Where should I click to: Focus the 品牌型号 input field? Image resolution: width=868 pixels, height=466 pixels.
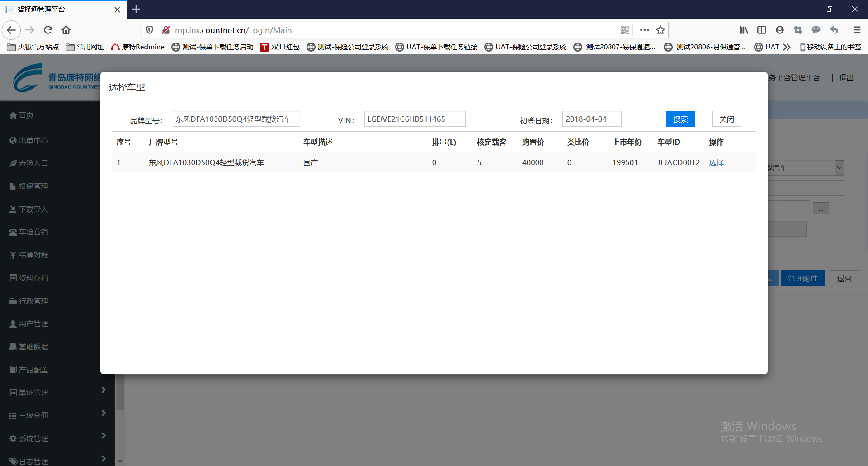click(236, 119)
